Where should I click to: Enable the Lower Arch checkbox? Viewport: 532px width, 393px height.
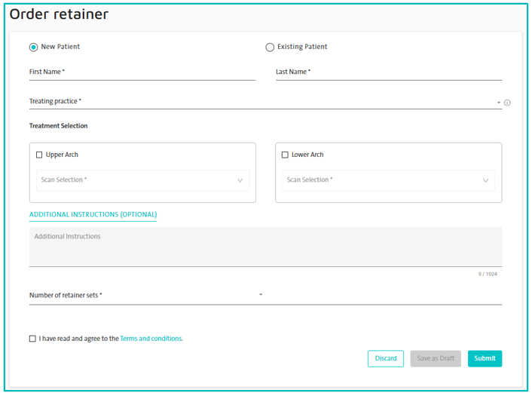point(285,155)
